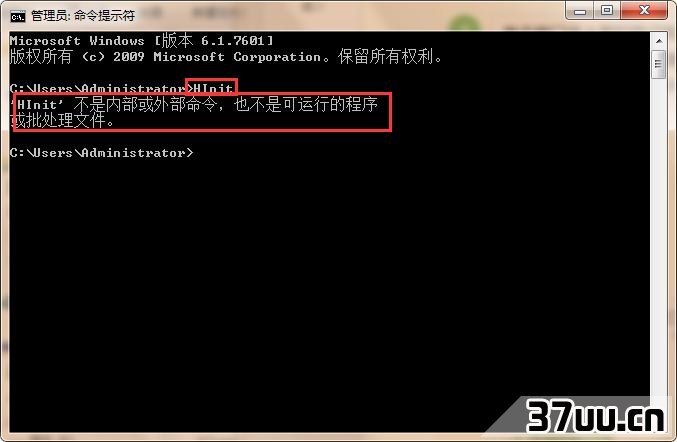677x442 pixels.
Task: Click the typed HInit command
Action: (213, 88)
